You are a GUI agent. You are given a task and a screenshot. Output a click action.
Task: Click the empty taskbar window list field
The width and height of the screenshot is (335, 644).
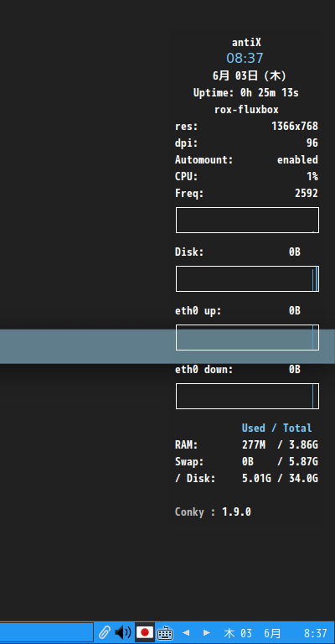(x=47, y=632)
